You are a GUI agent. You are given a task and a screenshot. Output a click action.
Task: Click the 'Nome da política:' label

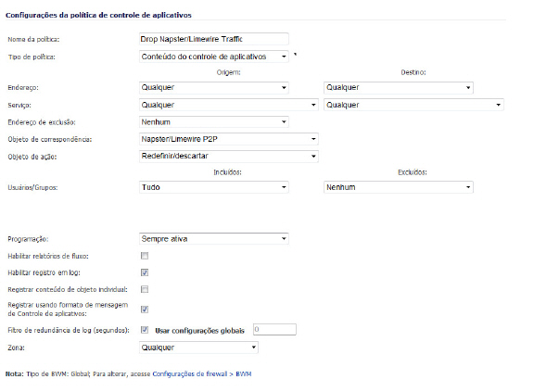pos(33,40)
